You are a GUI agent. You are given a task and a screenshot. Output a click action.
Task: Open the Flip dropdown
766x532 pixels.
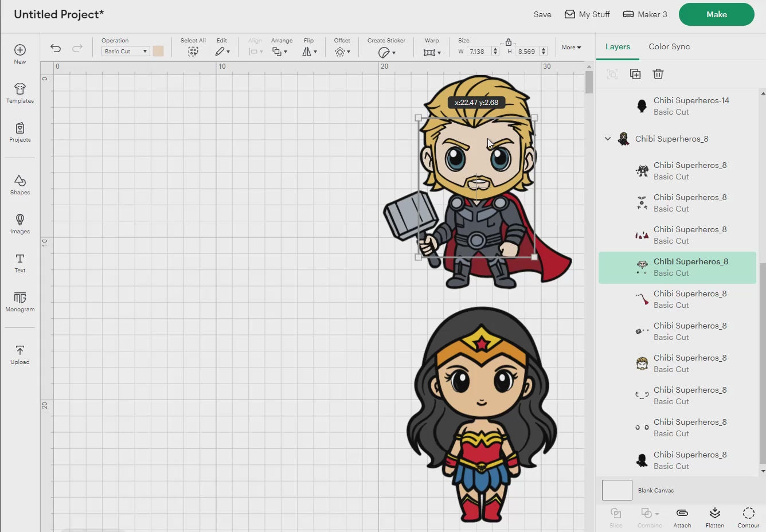(310, 52)
